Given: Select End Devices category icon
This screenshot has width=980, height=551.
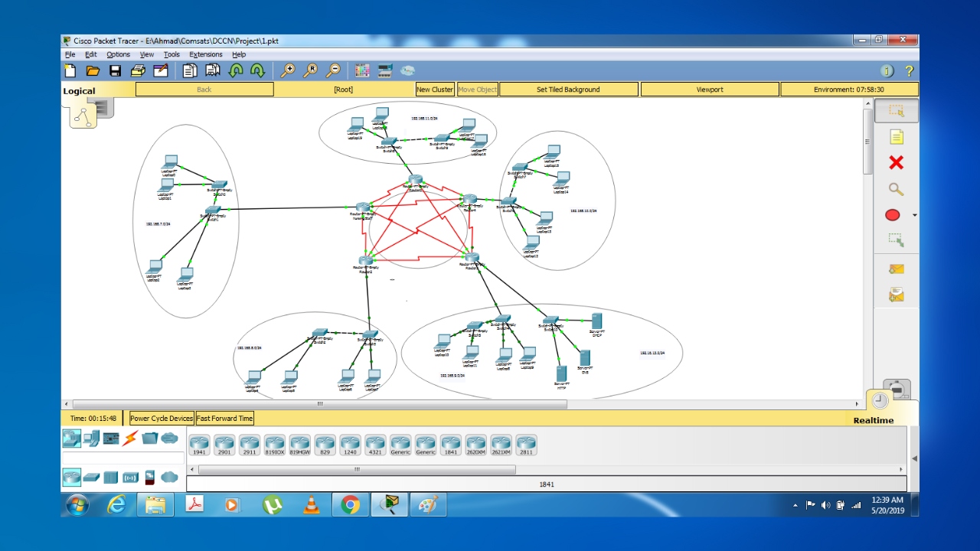Looking at the screenshot, I should [91, 439].
